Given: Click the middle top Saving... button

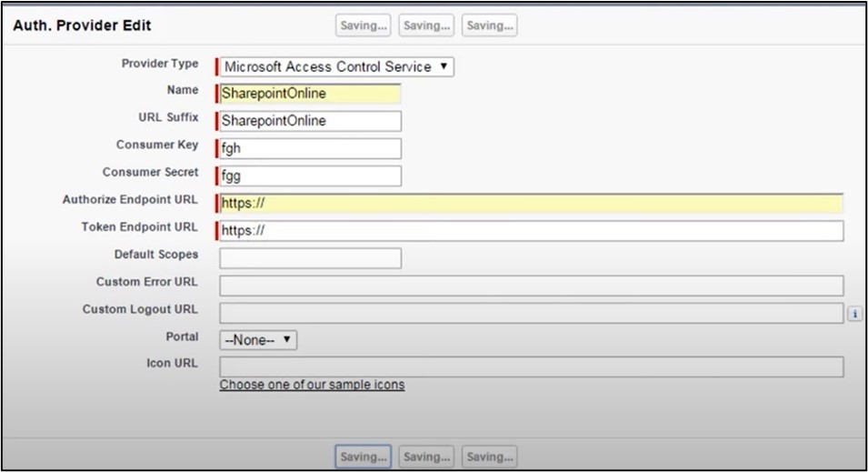Looking at the screenshot, I should pos(426,25).
